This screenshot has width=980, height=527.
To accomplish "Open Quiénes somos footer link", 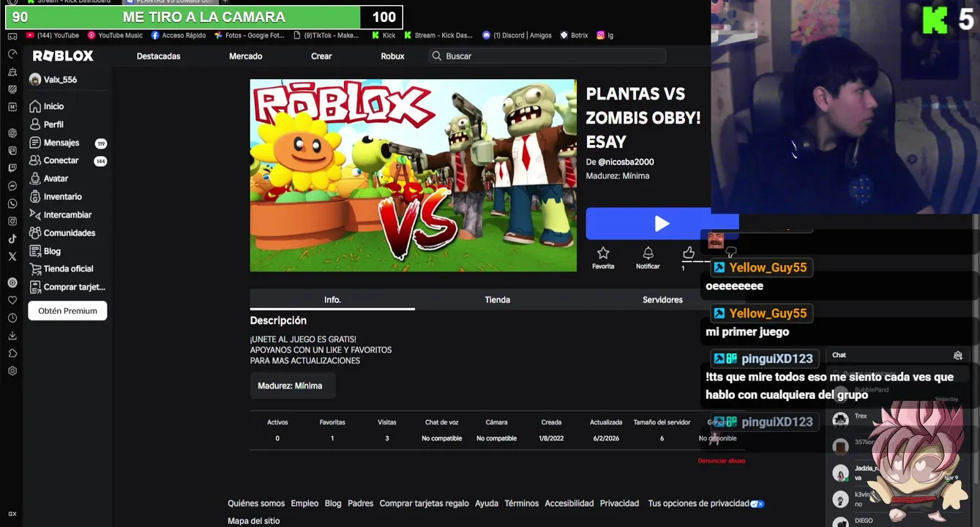I will (x=256, y=504).
